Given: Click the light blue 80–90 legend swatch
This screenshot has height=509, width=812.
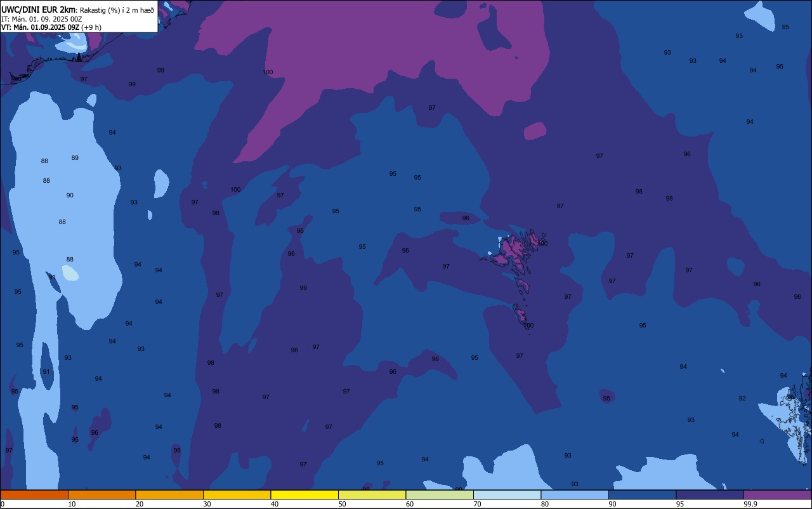Looking at the screenshot, I should (575, 494).
